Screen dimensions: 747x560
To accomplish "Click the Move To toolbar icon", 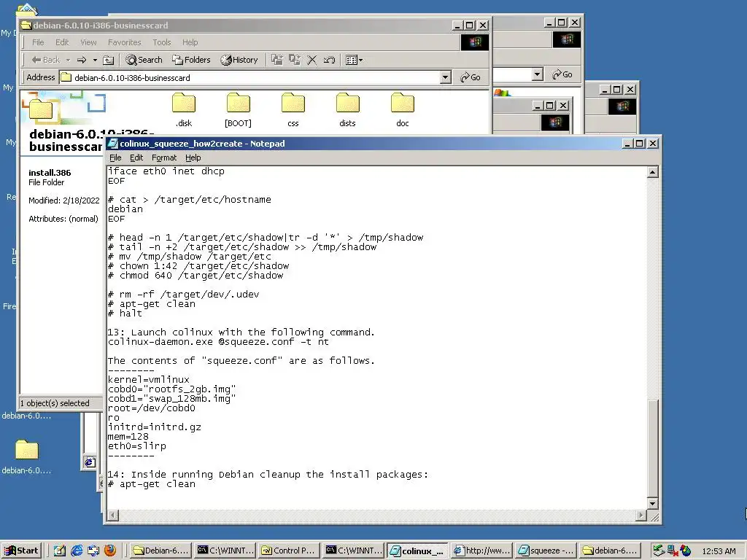I will pyautogui.click(x=277, y=60).
